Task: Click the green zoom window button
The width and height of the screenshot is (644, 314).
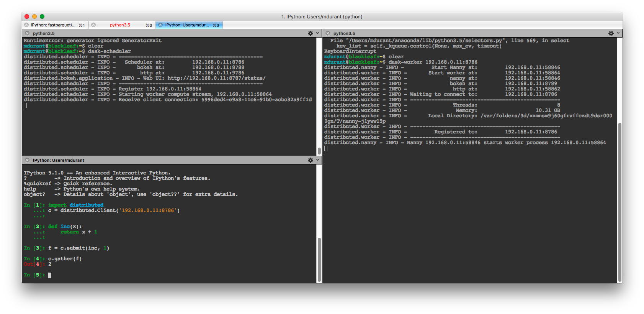Action: 42,16
